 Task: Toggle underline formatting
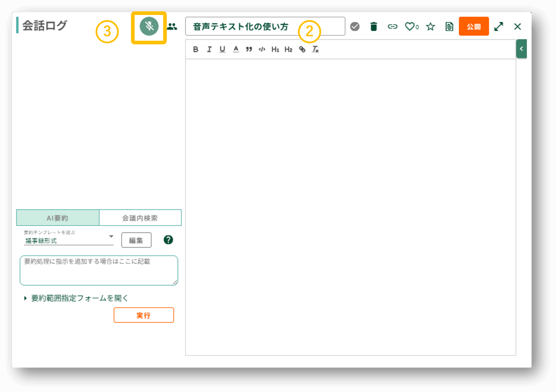click(x=222, y=49)
